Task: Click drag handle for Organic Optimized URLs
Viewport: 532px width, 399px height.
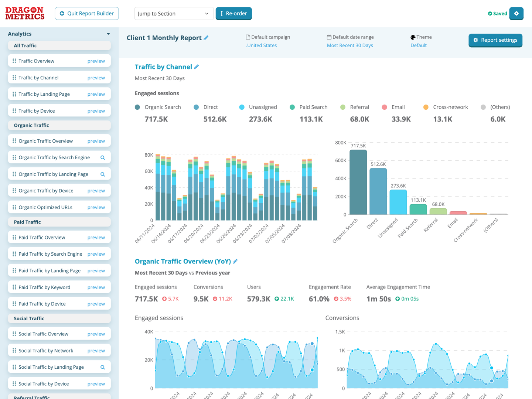Action: coord(14,207)
